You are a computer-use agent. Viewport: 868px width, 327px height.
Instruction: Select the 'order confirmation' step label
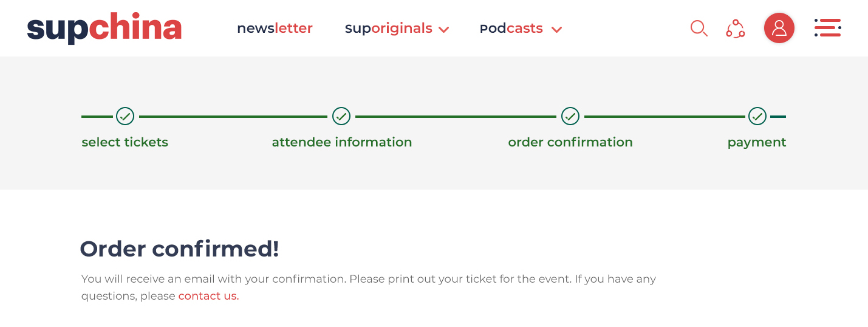tap(570, 142)
